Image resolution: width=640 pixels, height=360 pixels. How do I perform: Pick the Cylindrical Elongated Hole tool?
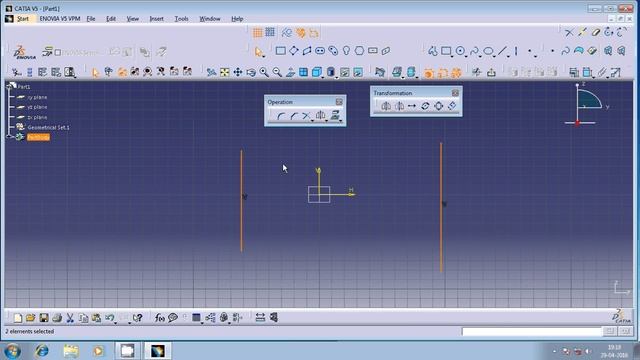tap(333, 51)
